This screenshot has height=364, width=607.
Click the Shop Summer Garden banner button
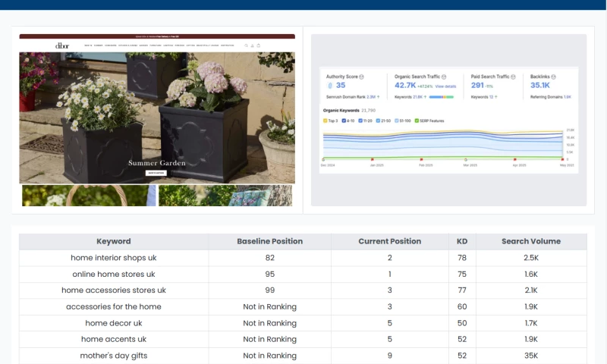click(x=156, y=173)
